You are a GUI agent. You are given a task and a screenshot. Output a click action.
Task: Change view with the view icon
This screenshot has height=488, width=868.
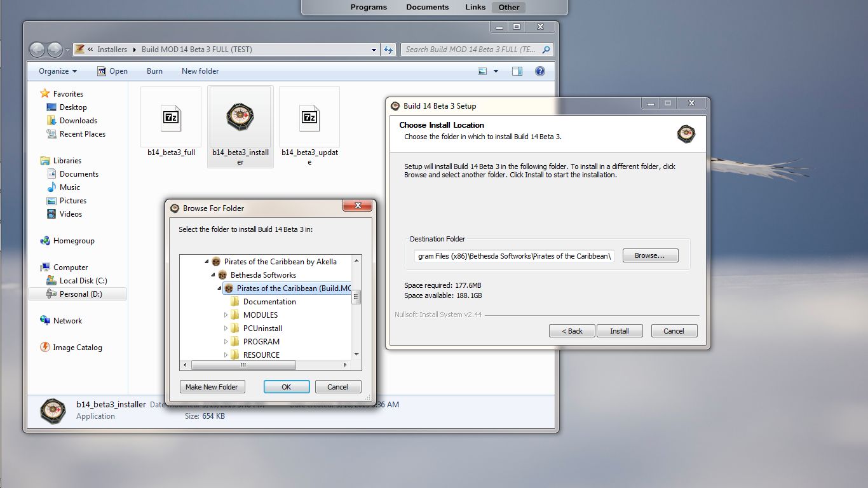click(482, 71)
